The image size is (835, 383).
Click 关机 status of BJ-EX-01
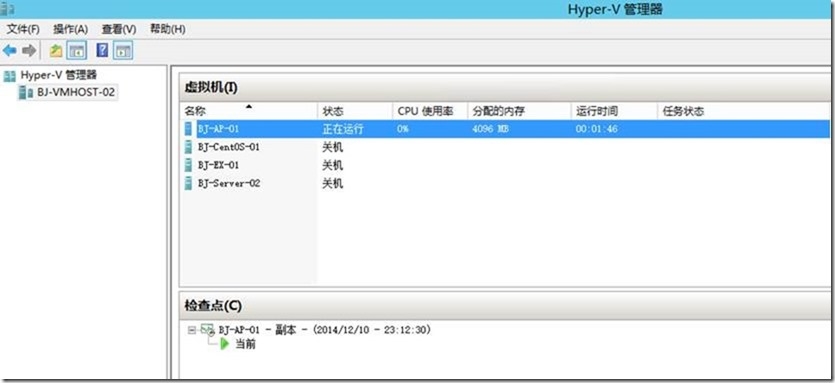coord(333,165)
